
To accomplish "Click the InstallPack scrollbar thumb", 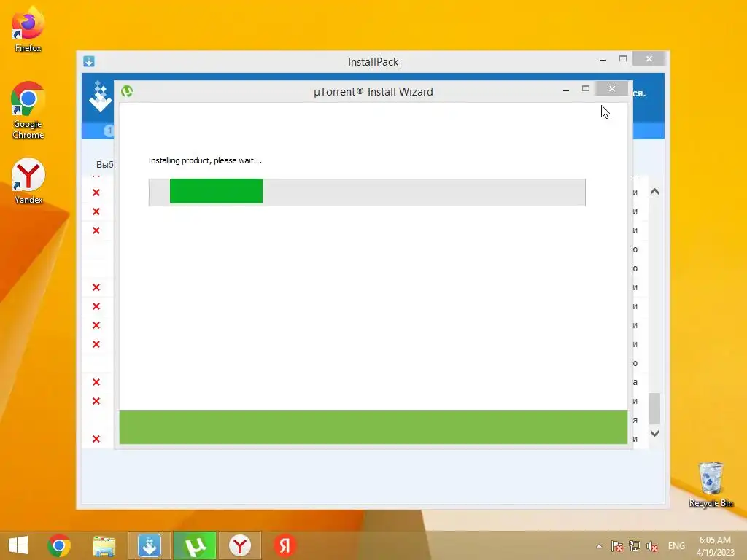I will point(654,408).
